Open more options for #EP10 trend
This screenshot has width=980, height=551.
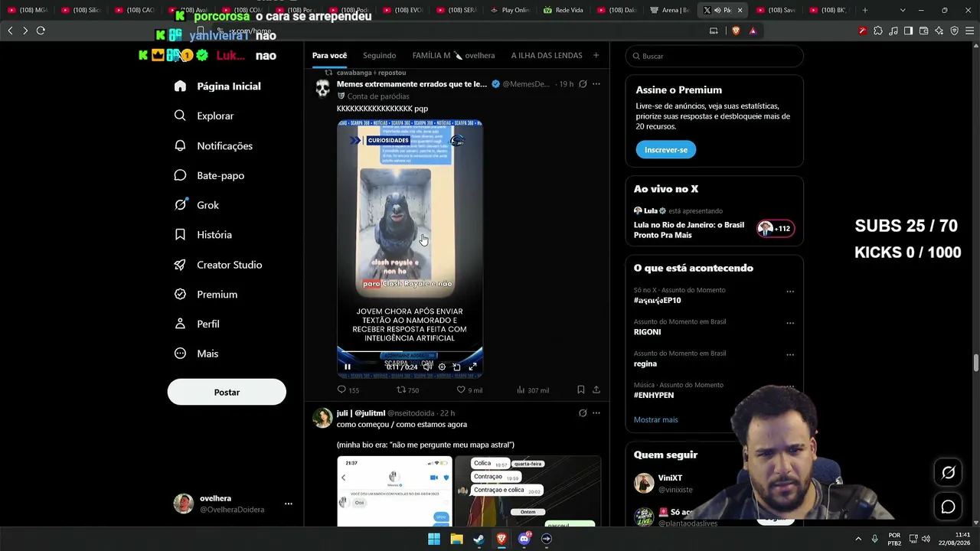[790, 292]
